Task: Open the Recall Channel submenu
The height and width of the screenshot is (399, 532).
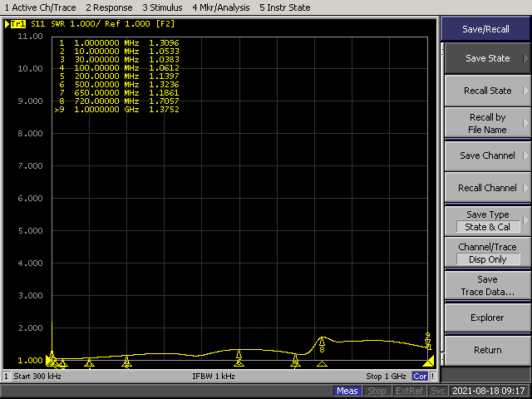Action: point(487,188)
